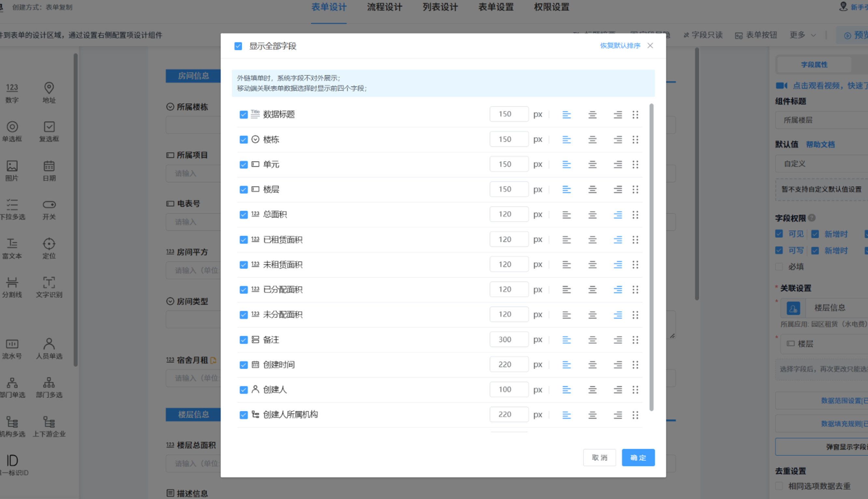Uncheck the 数据标题 field checkbox
Image resolution: width=868 pixels, height=499 pixels.
point(244,115)
